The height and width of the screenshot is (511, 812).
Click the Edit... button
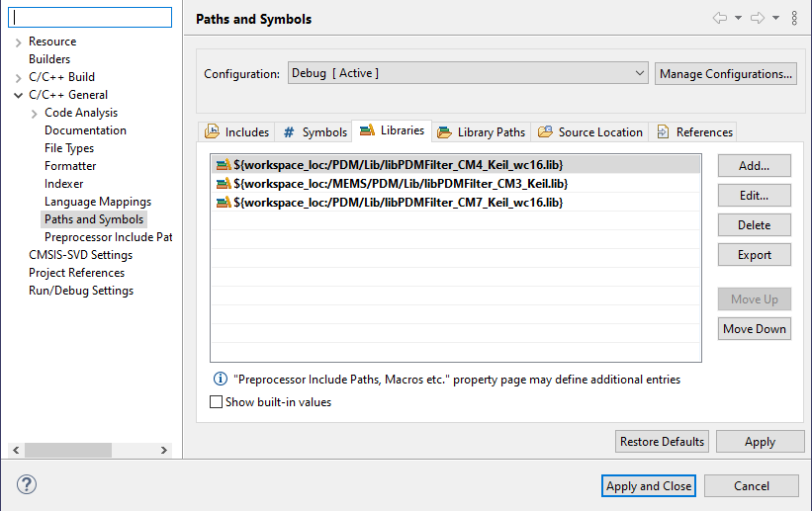[754, 195]
